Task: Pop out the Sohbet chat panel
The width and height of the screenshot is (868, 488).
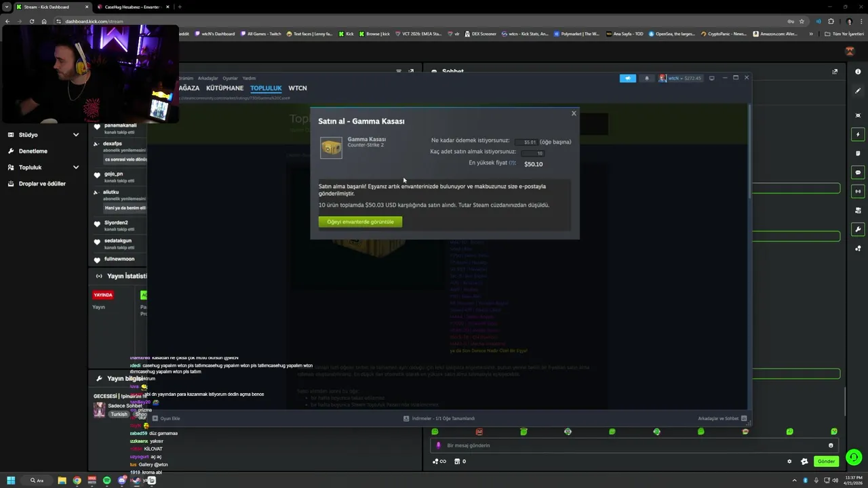Action: pos(835,71)
